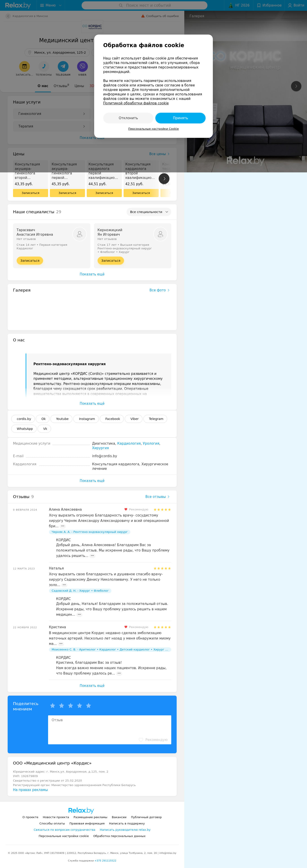Accept cookies with Принять button
Image resolution: width=307 pixels, height=868 pixels.
(x=180, y=118)
